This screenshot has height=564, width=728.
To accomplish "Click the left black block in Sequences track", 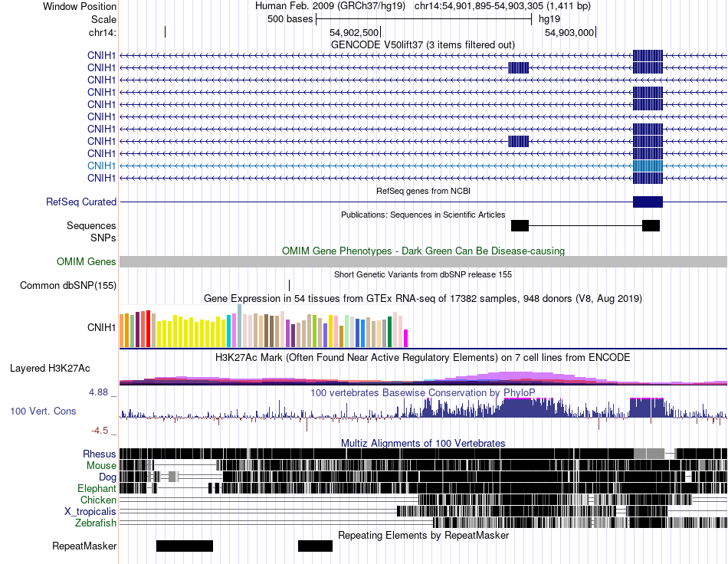I will point(520,225).
